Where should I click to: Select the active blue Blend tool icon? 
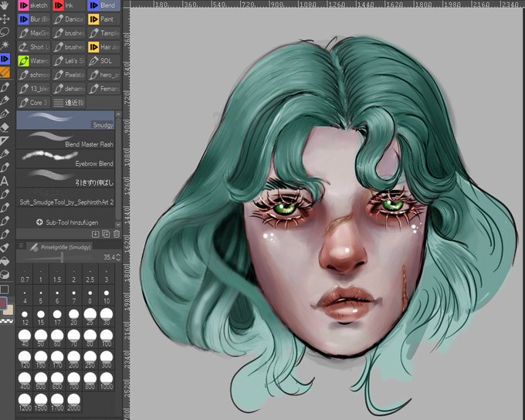(5, 59)
